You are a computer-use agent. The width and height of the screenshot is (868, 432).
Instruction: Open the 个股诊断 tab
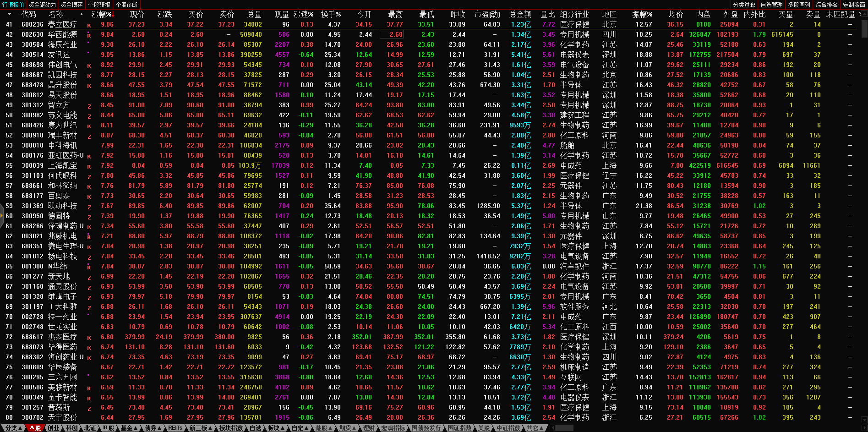tap(127, 5)
